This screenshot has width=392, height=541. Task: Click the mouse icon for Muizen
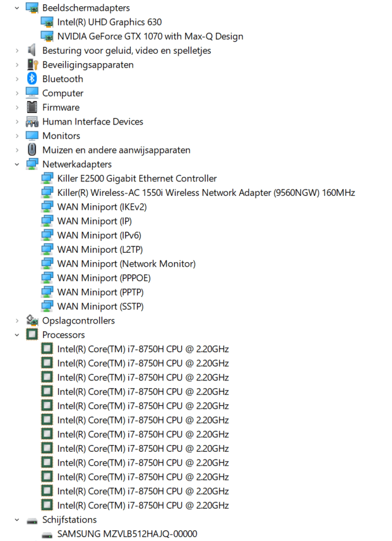pyautogui.click(x=32, y=150)
